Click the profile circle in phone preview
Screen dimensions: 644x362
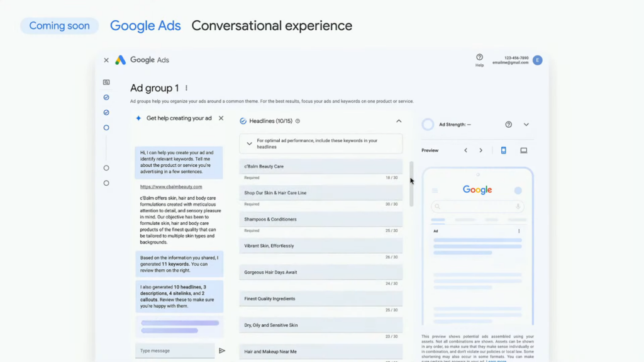[518, 191]
